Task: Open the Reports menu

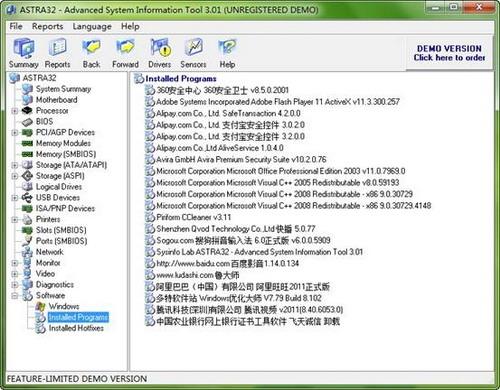Action: (47, 26)
